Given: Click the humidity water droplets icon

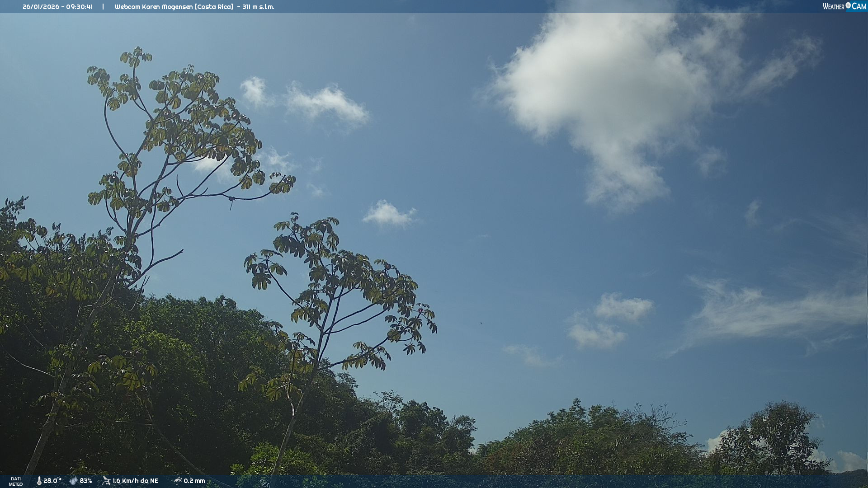Looking at the screenshot, I should (73, 481).
